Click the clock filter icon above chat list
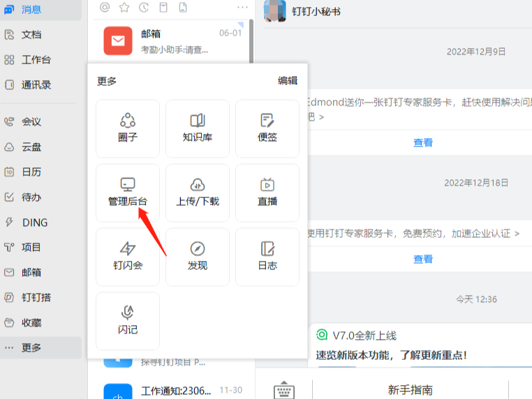Image resolution: width=532 pixels, height=399 pixels. (144, 7)
